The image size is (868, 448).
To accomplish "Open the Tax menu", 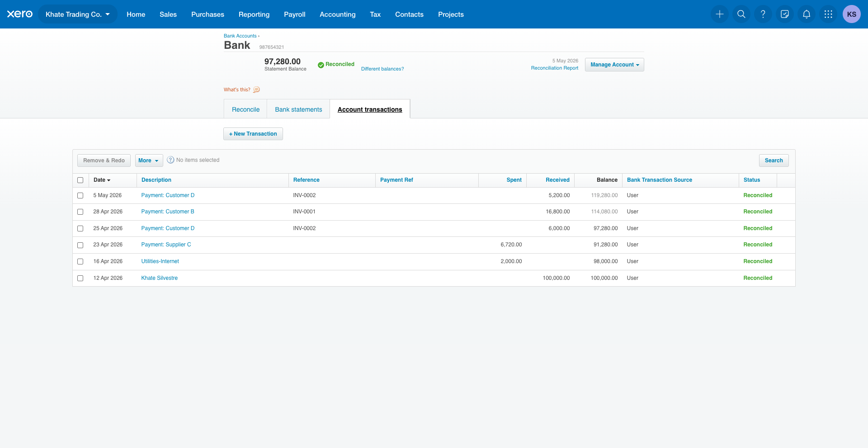I will pyautogui.click(x=375, y=14).
